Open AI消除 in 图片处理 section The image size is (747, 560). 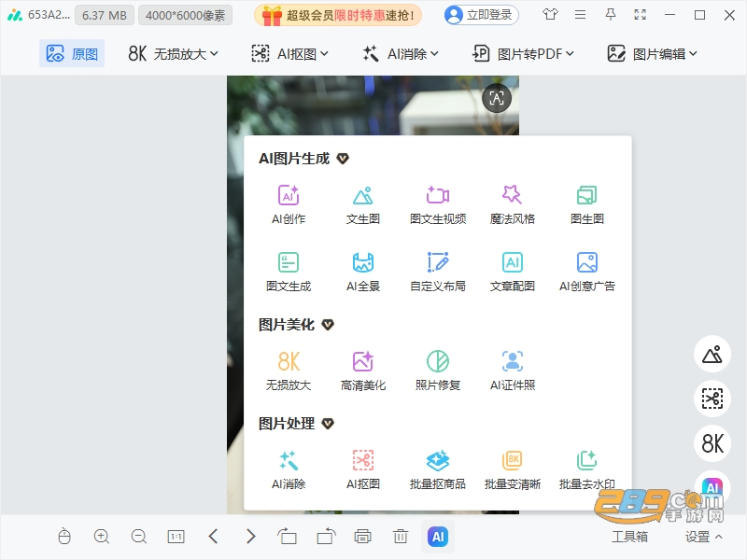point(289,470)
